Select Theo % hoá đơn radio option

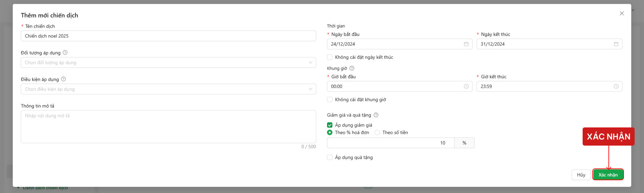click(x=330, y=132)
